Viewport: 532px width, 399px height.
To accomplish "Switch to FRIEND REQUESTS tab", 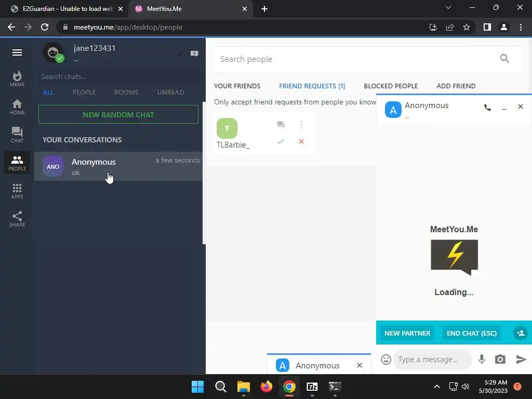I will point(312,86).
